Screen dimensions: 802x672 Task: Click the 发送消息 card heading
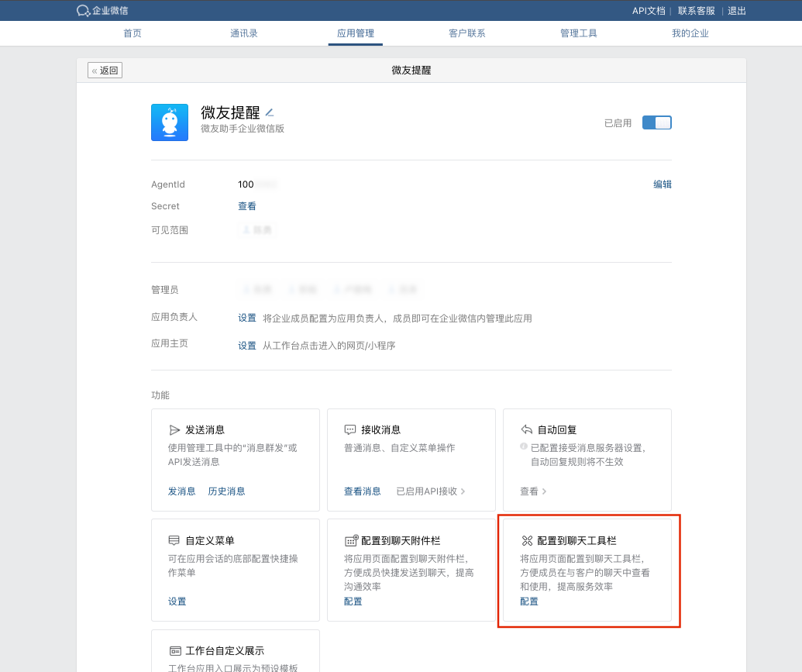(x=205, y=430)
